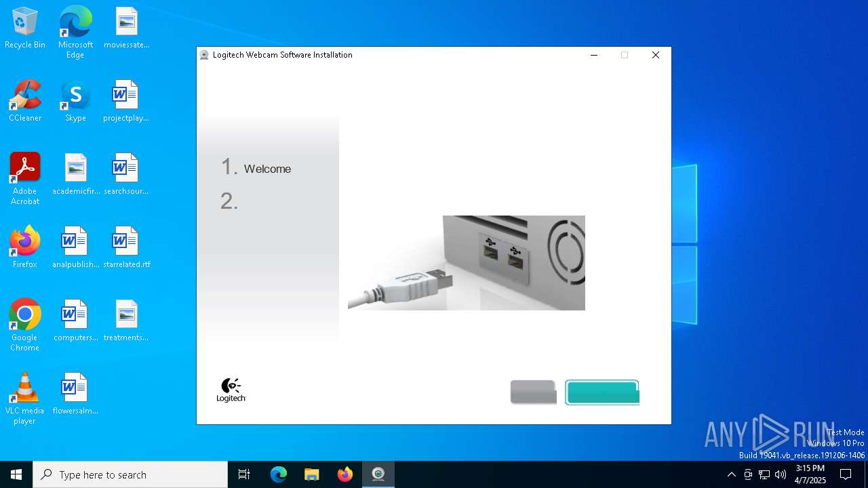
Task: Select the computers Word document
Action: click(x=75, y=321)
